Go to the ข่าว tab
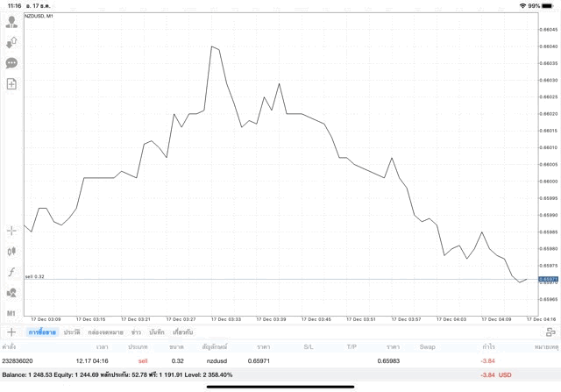561x392 pixels. (x=136, y=332)
